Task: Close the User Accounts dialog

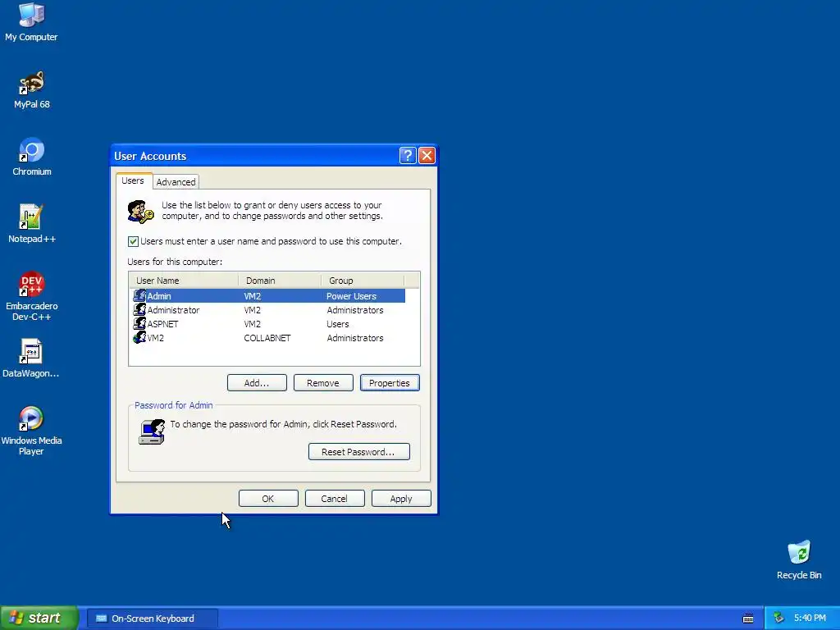Action: pos(427,155)
